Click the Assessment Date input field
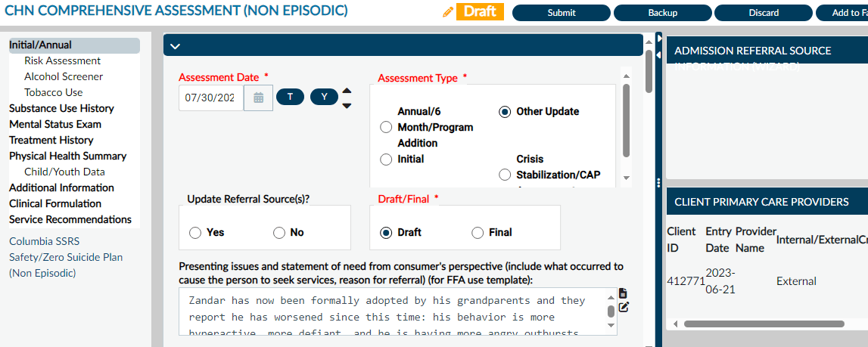This screenshot has width=868, height=347. pos(211,98)
